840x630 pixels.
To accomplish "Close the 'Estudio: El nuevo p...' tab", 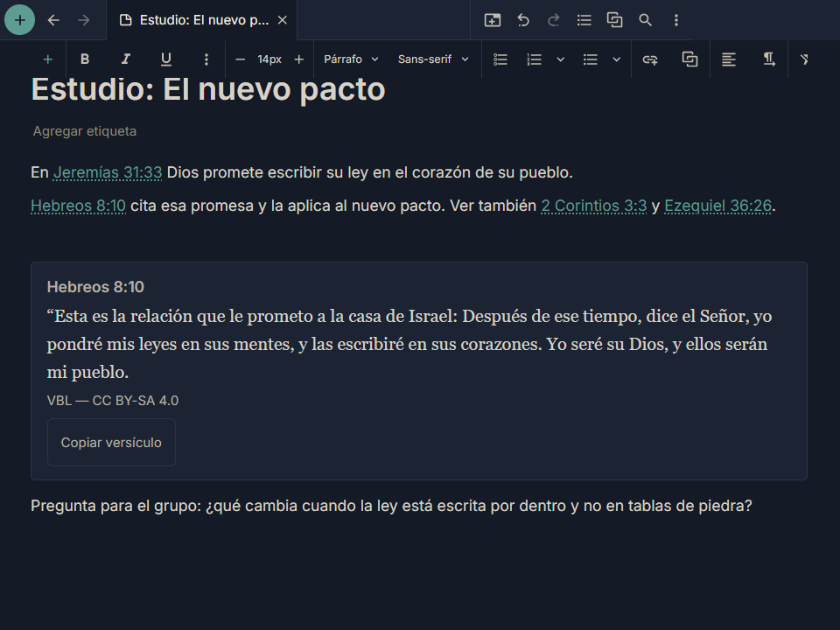I will click(283, 20).
